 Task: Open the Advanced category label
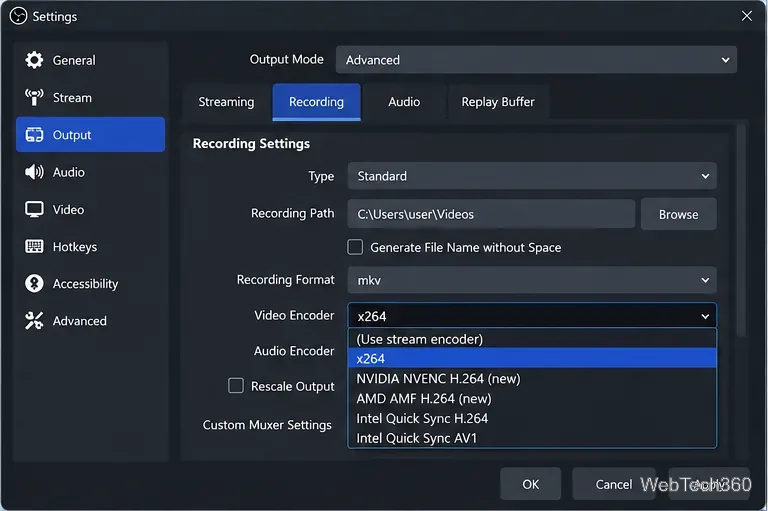80,321
